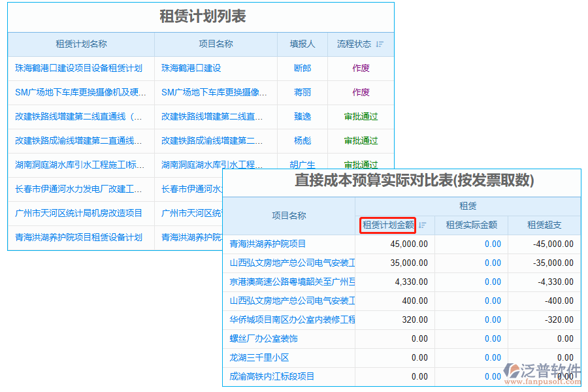Screen dimensions: 588x392
Task: Open the 珠海鹤港口建设项目设备租赁计划 plan
Action: [x=80, y=68]
